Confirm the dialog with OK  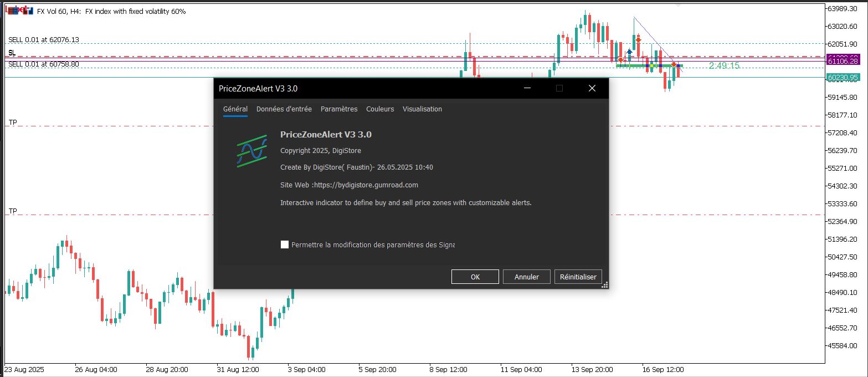point(475,277)
